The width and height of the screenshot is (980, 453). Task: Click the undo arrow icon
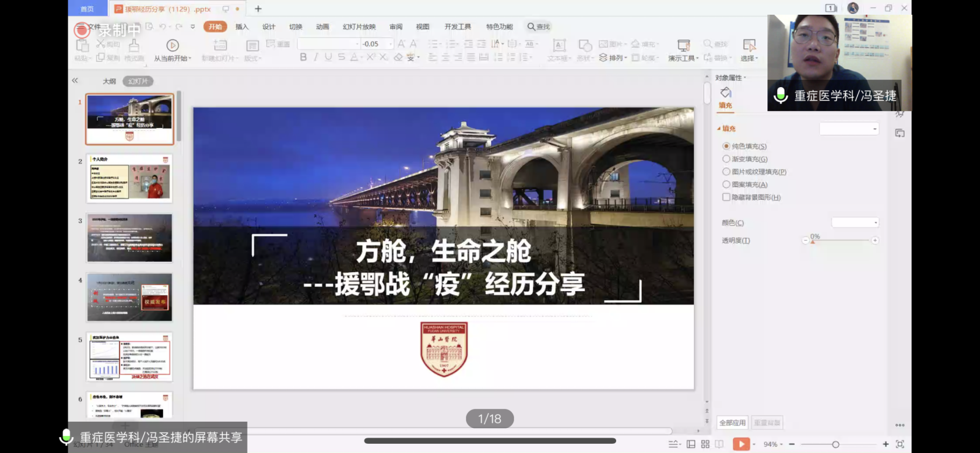[162, 26]
